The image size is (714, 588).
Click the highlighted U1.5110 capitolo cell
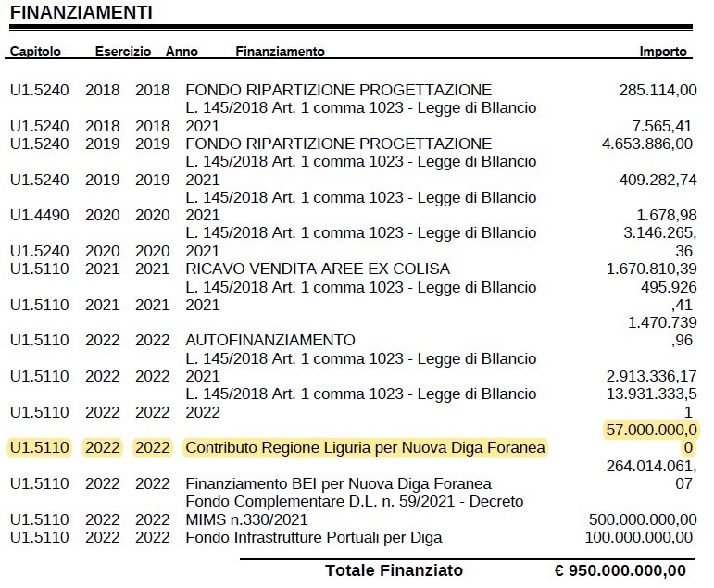click(x=40, y=448)
